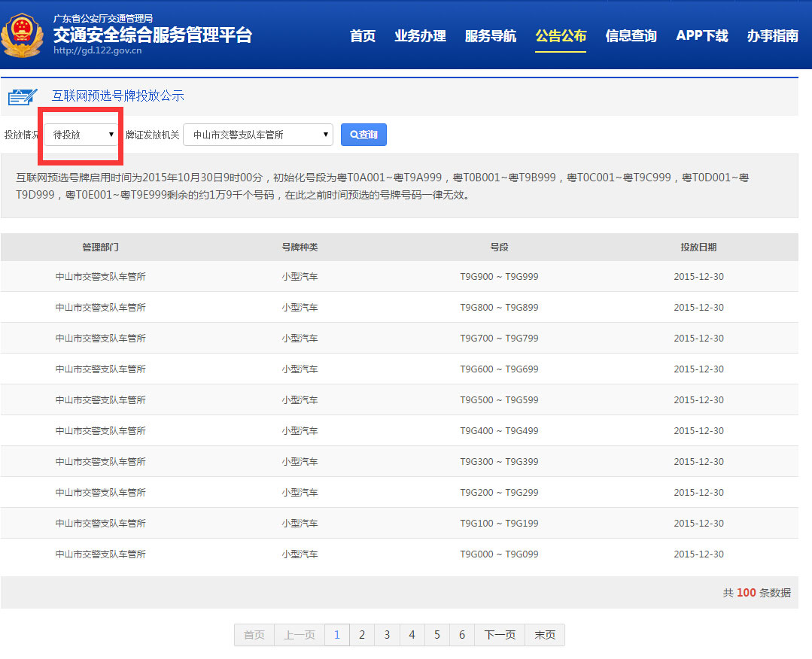This screenshot has width=812, height=659.
Task: Click the 查询 search button
Action: (x=363, y=135)
